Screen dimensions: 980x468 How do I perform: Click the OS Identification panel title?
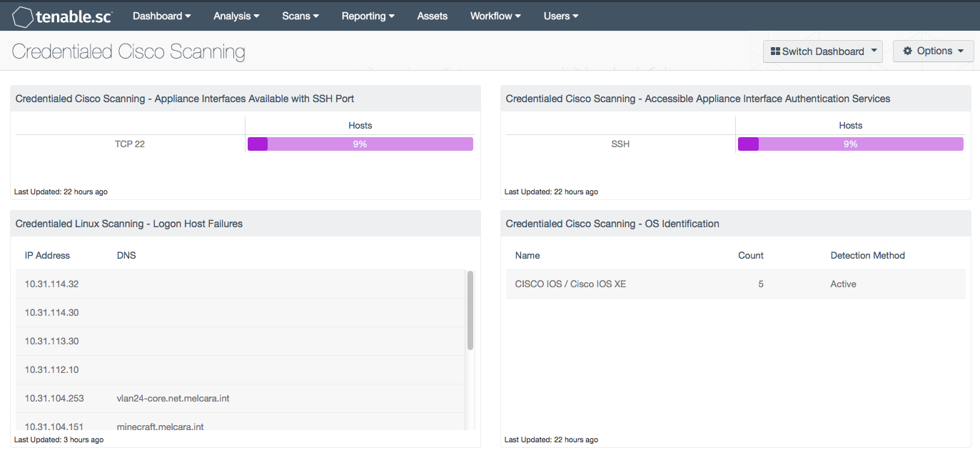pos(612,224)
